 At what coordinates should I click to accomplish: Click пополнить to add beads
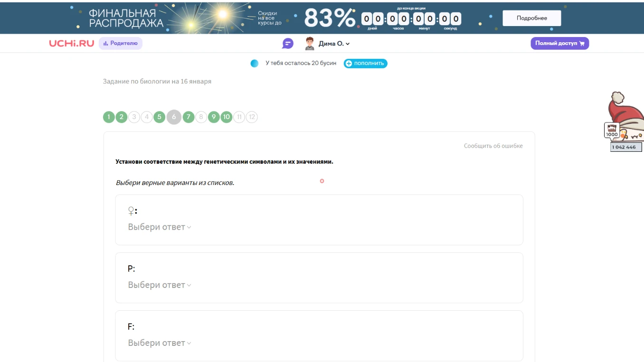[366, 64]
